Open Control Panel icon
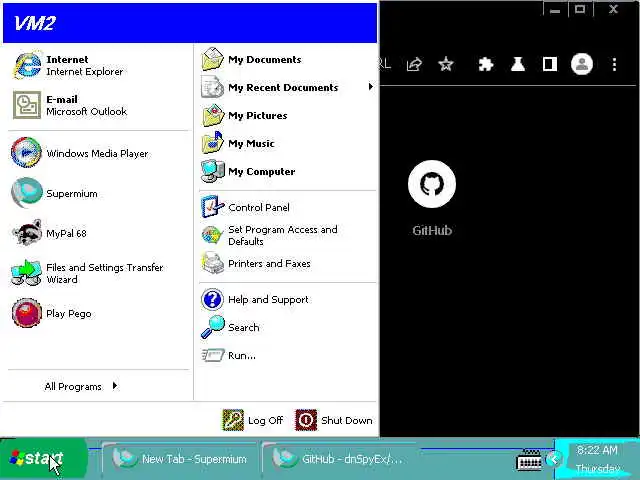 213,207
